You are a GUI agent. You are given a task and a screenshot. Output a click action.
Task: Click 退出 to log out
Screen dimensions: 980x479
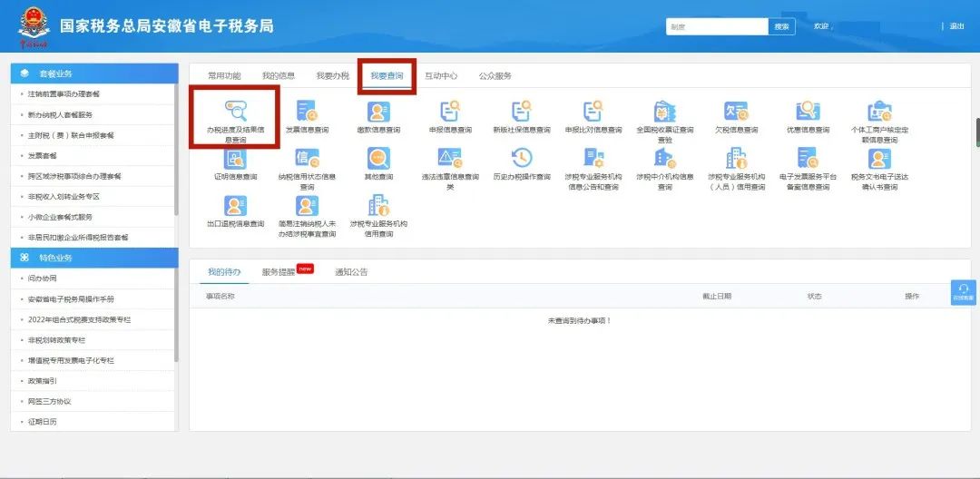pos(956,26)
